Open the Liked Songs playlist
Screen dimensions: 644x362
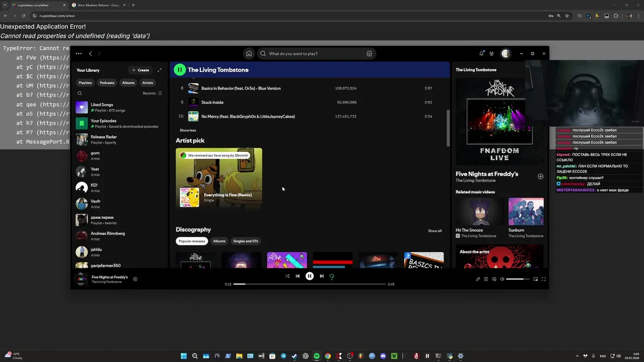point(119,107)
